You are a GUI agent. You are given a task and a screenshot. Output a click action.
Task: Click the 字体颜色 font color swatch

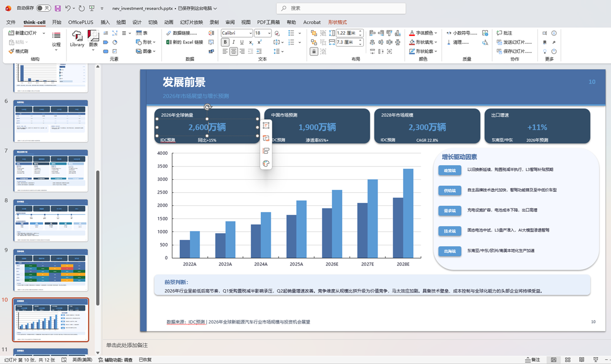pos(412,33)
